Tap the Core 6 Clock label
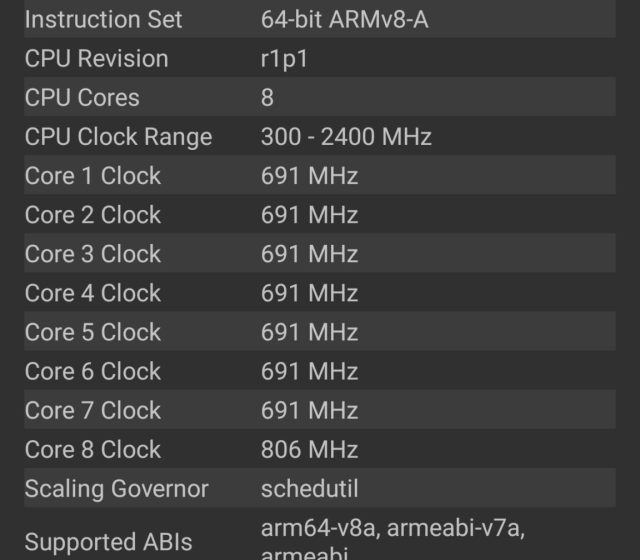 pos(92,370)
